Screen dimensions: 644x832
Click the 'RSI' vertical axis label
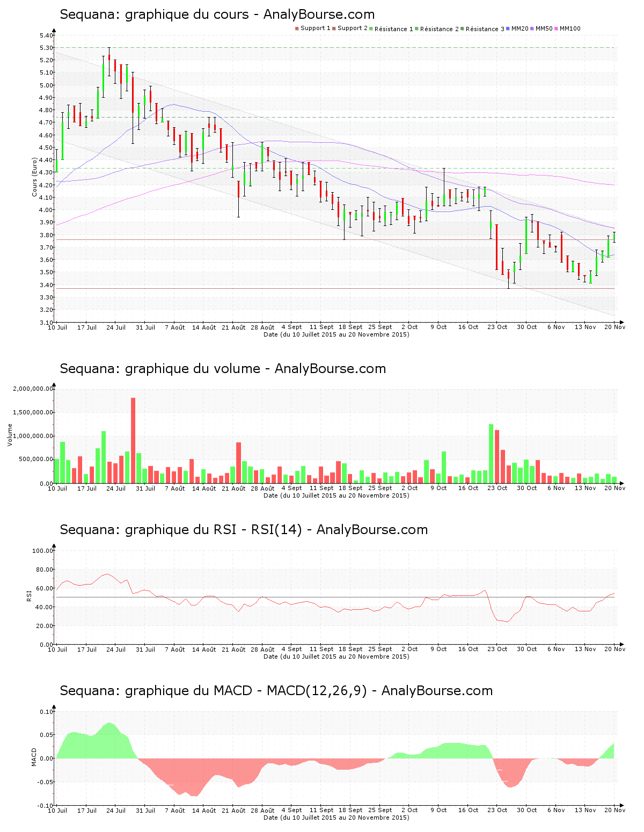[x=30, y=595]
